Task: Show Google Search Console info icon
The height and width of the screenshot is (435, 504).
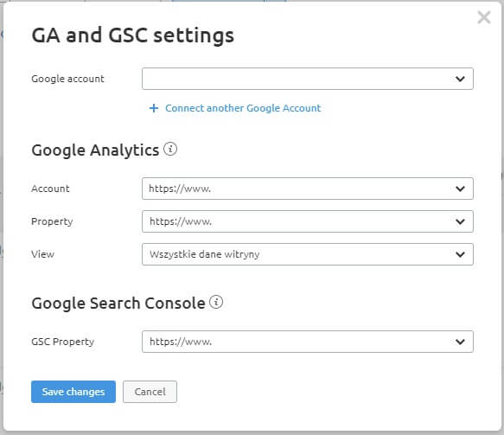Action: point(216,302)
